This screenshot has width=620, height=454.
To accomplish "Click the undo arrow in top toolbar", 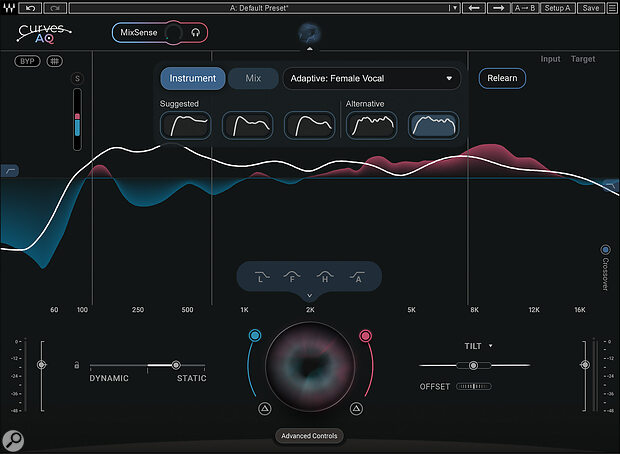I will (x=32, y=7).
